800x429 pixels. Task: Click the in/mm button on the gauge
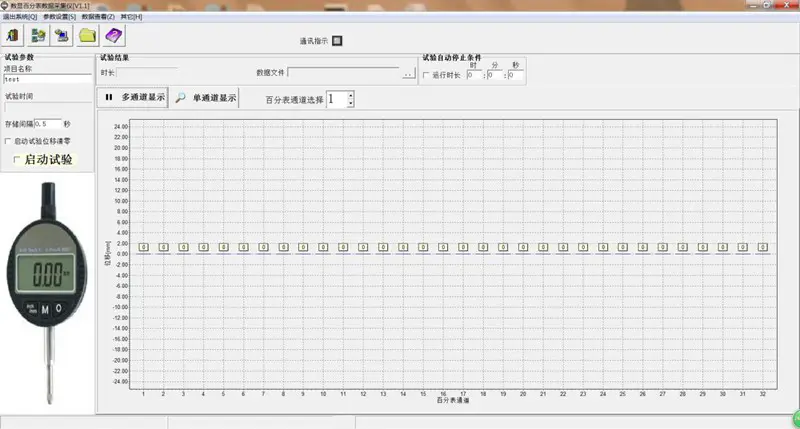32,309
